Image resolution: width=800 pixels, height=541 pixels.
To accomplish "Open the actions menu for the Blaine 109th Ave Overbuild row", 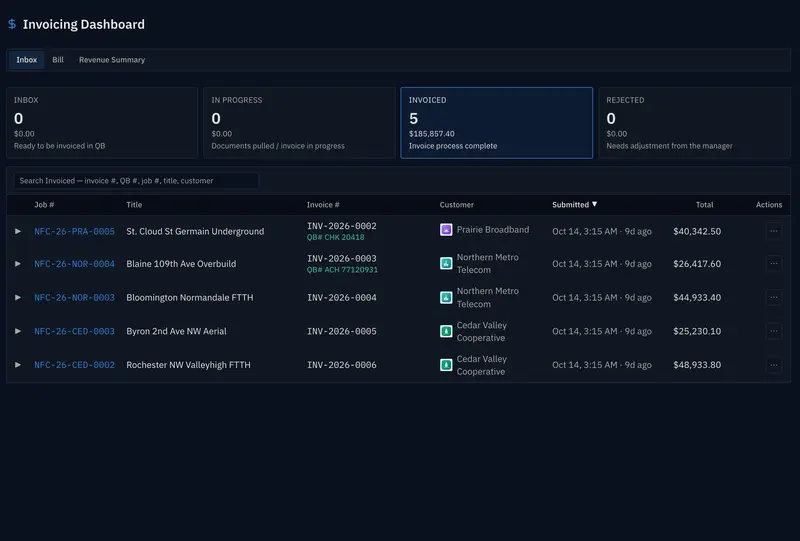I will click(x=773, y=263).
